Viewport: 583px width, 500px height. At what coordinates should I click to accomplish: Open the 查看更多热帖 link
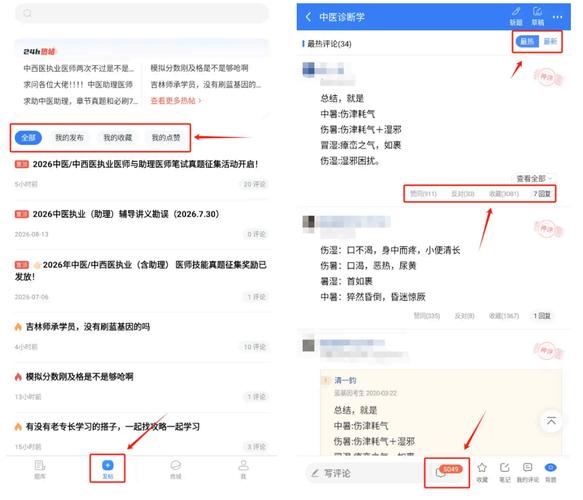(176, 100)
